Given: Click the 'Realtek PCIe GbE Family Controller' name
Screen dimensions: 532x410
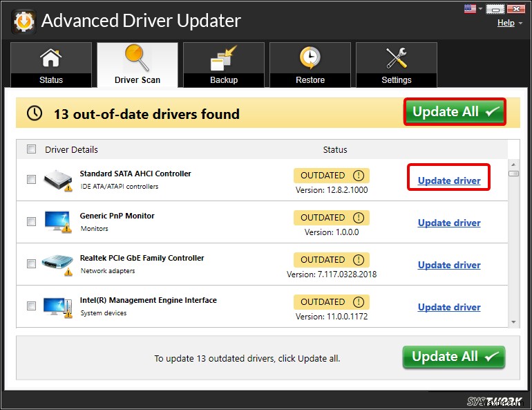Looking at the screenshot, I should (x=142, y=258).
